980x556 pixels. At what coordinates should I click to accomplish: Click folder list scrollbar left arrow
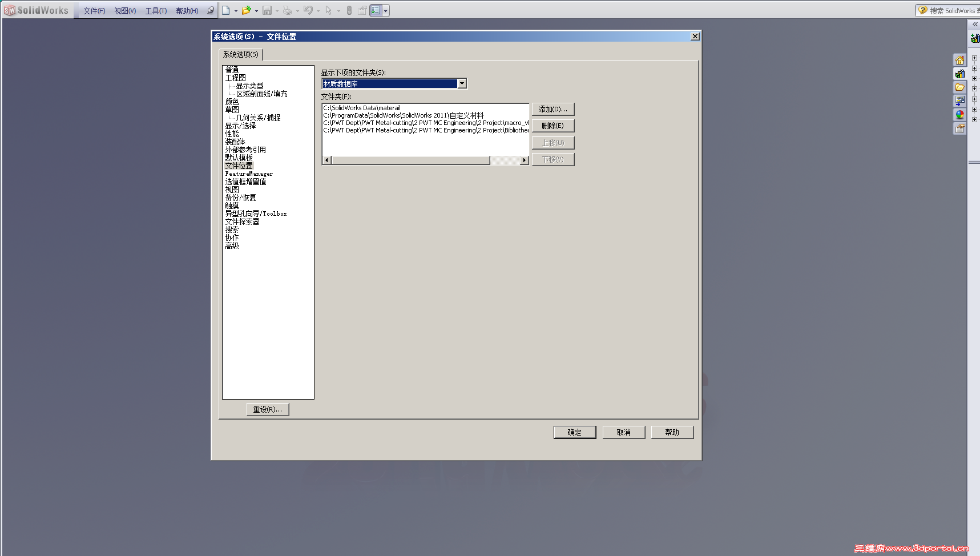tap(327, 160)
